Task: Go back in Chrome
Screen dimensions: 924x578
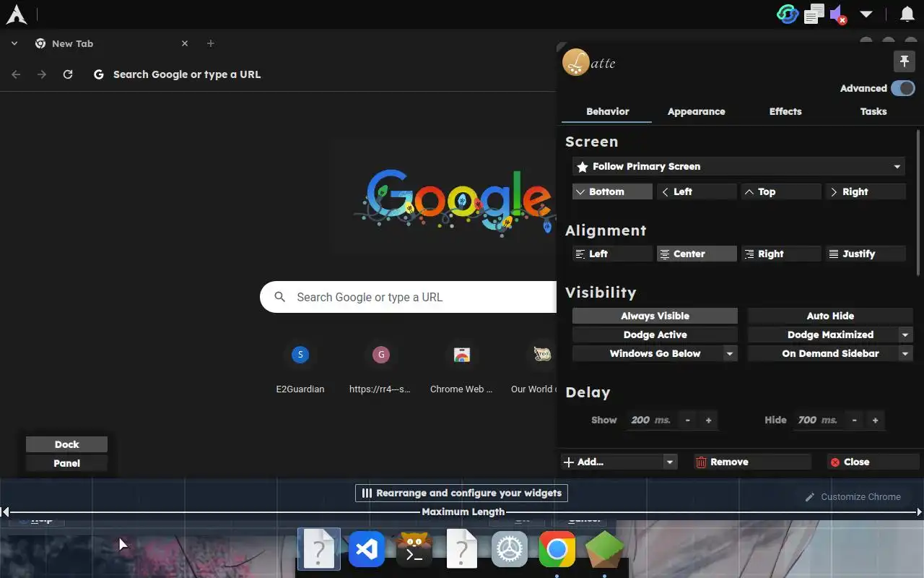Action: coord(16,74)
